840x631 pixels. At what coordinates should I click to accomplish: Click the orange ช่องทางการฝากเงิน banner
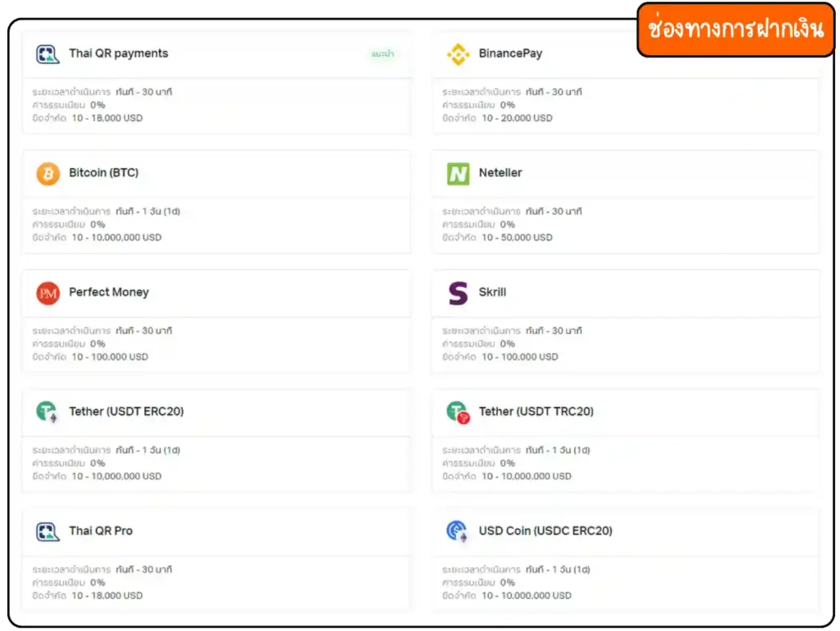click(736, 30)
